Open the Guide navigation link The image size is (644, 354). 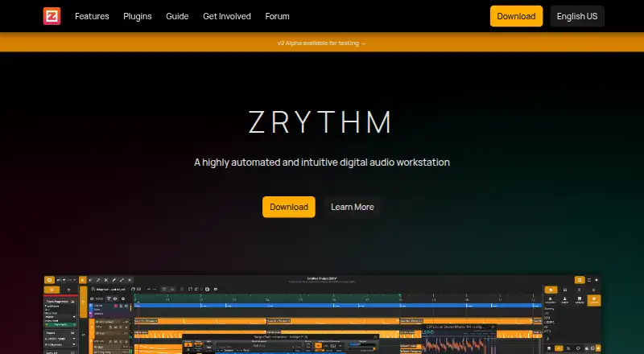(x=177, y=16)
